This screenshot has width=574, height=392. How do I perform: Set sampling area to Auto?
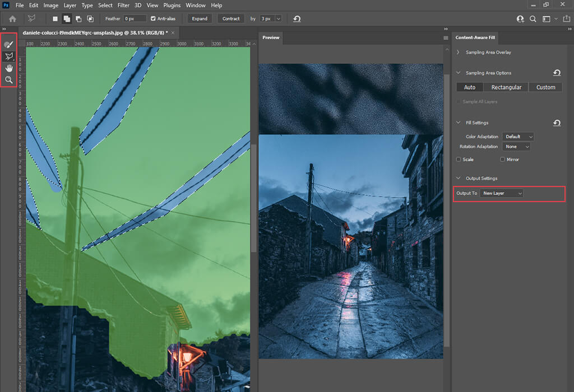pos(470,87)
